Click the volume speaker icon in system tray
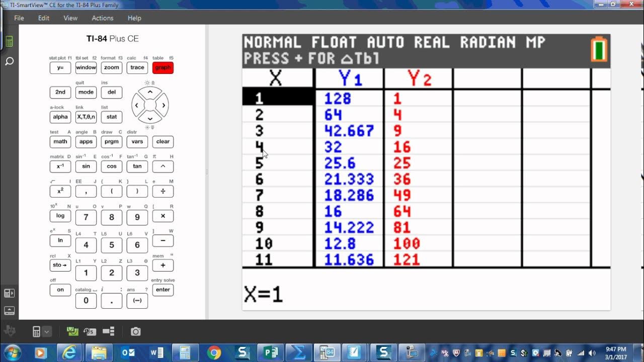The width and height of the screenshot is (644, 362). click(x=592, y=353)
